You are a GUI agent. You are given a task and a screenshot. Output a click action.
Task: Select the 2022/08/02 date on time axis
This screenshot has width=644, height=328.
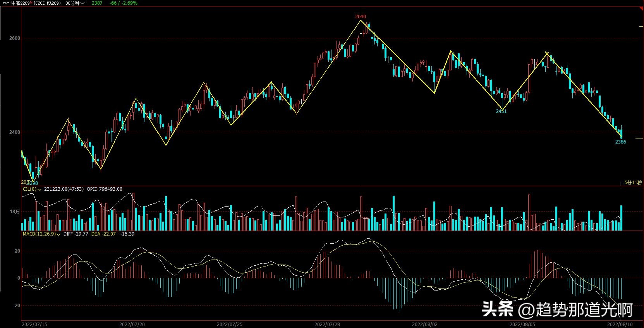click(424, 324)
